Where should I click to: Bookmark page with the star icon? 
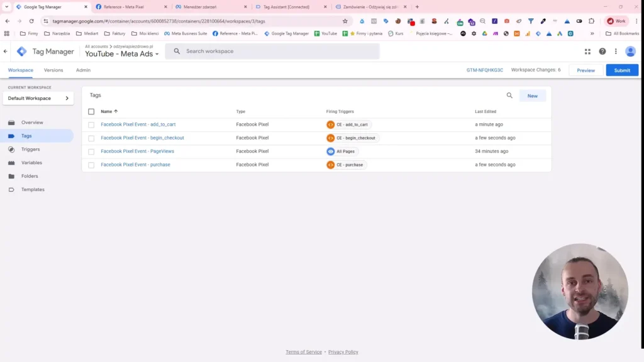(345, 21)
